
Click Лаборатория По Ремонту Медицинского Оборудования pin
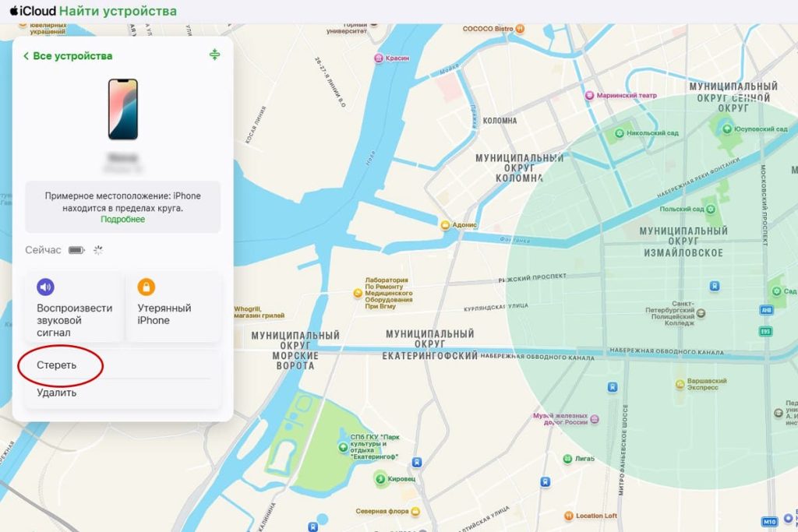358,293
